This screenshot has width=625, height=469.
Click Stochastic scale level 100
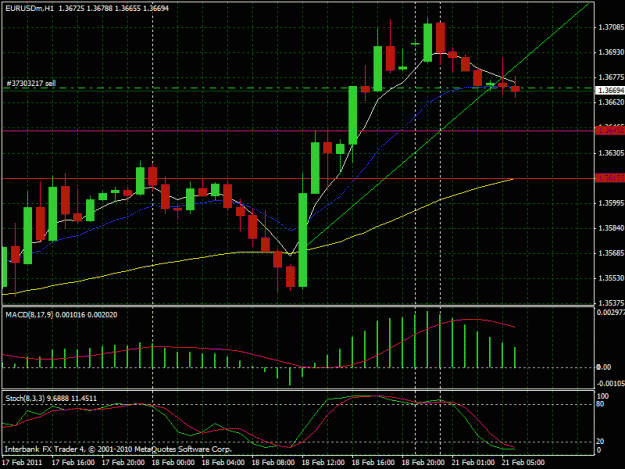click(603, 396)
